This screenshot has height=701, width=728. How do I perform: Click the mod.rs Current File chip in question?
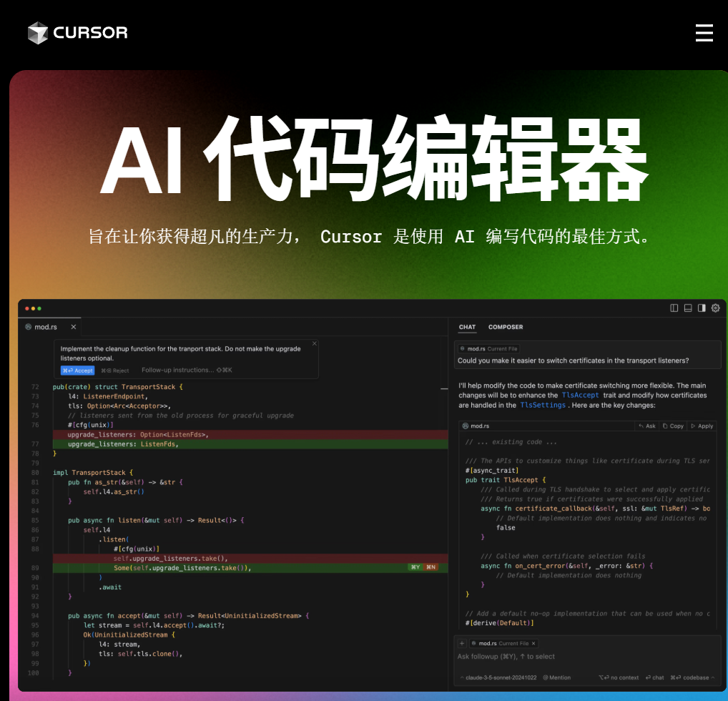pos(488,349)
